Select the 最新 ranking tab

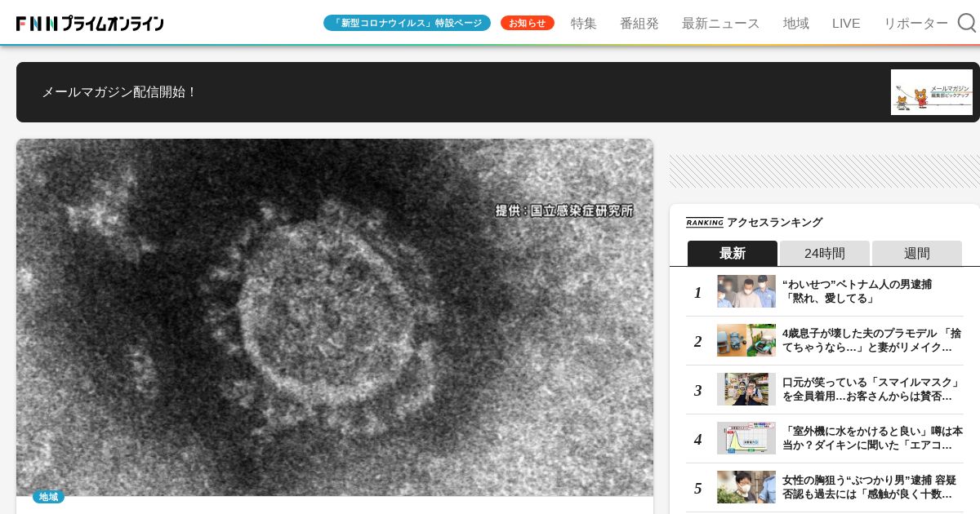coord(733,253)
